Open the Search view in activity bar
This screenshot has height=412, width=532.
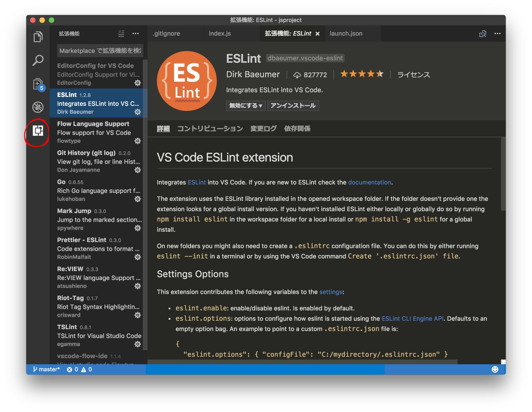(x=38, y=60)
